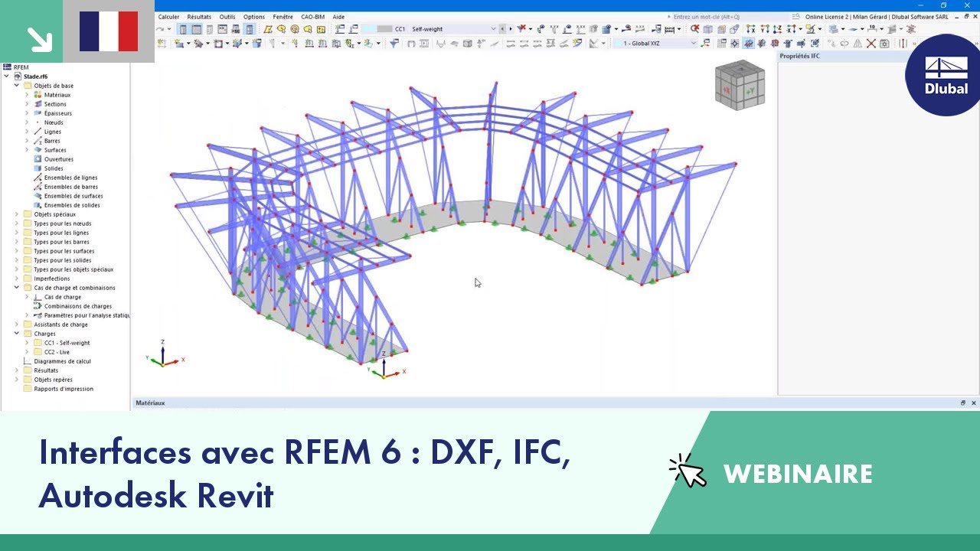
Task: Click the camera screenshot icon
Action: (884, 43)
